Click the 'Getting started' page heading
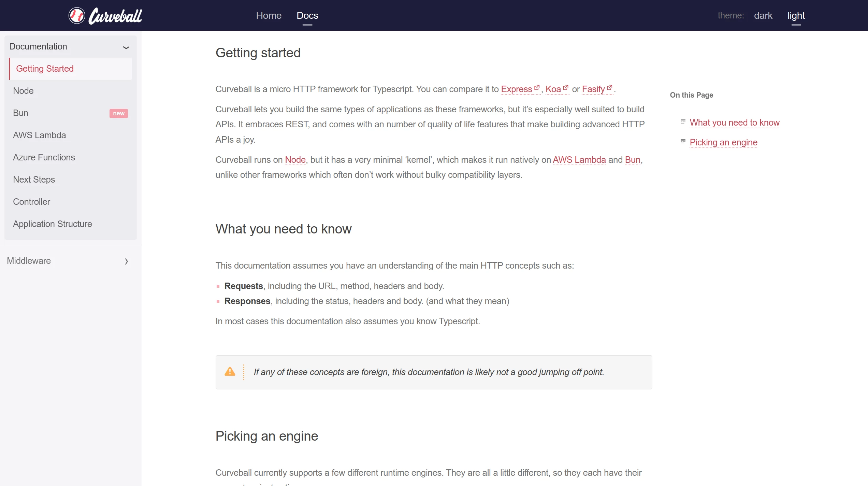 click(x=258, y=53)
